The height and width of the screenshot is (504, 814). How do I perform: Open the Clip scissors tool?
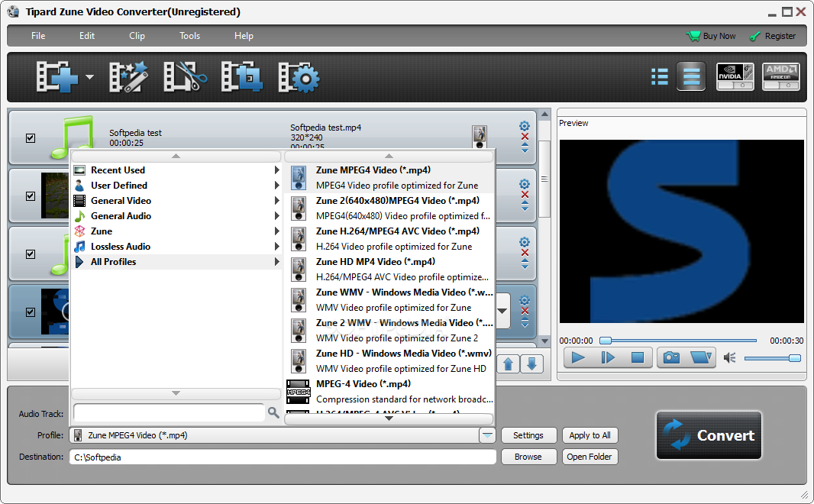[x=185, y=77]
